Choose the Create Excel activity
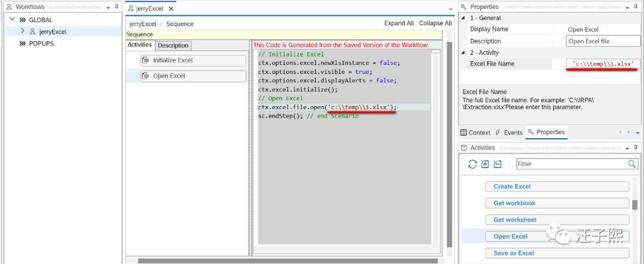This screenshot has height=264, width=644. [x=558, y=187]
